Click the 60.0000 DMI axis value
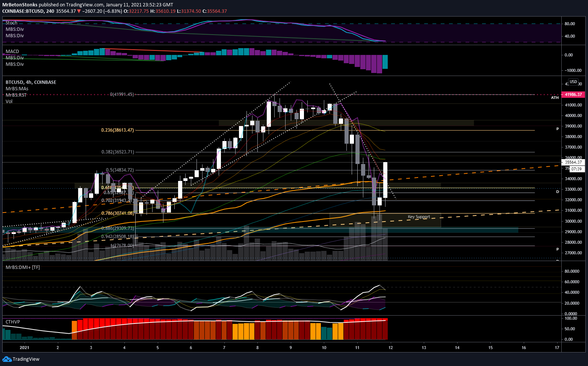Viewport: 588px width, 366px height. coord(571,282)
